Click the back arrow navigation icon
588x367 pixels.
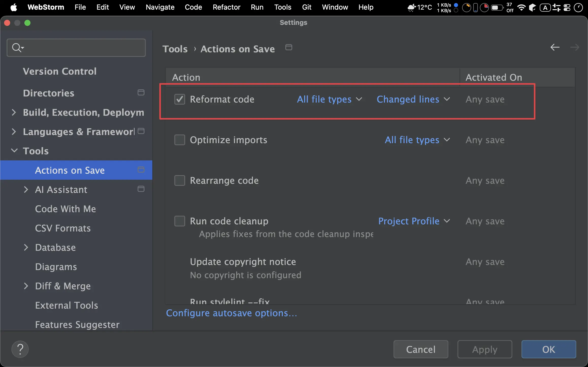555,47
